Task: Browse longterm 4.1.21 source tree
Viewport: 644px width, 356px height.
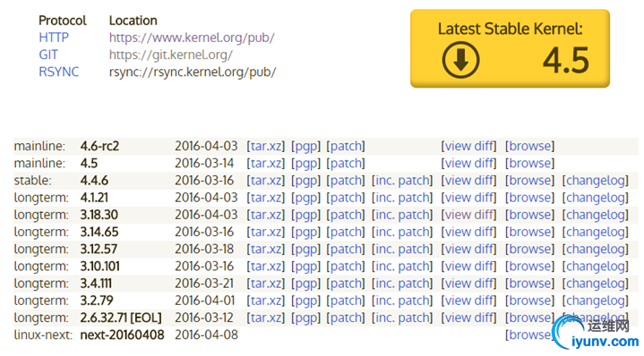Action: (x=530, y=198)
